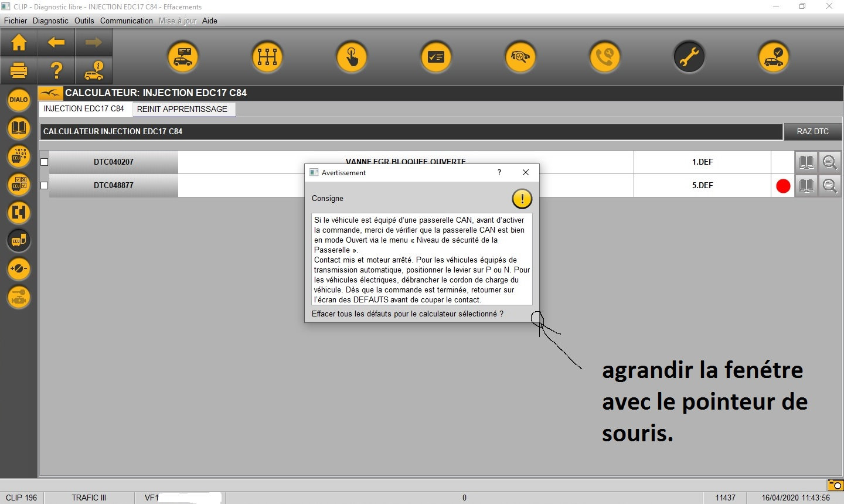Switch to the INJECTION EDC17 C84 tab
Viewport: 844px width, 504px height.
tap(84, 109)
